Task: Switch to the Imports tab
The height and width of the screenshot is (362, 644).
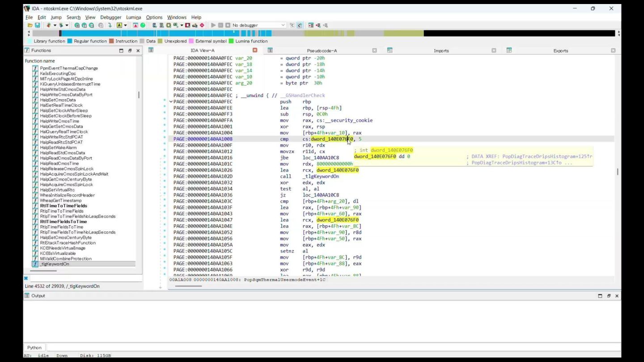Action: point(441,51)
